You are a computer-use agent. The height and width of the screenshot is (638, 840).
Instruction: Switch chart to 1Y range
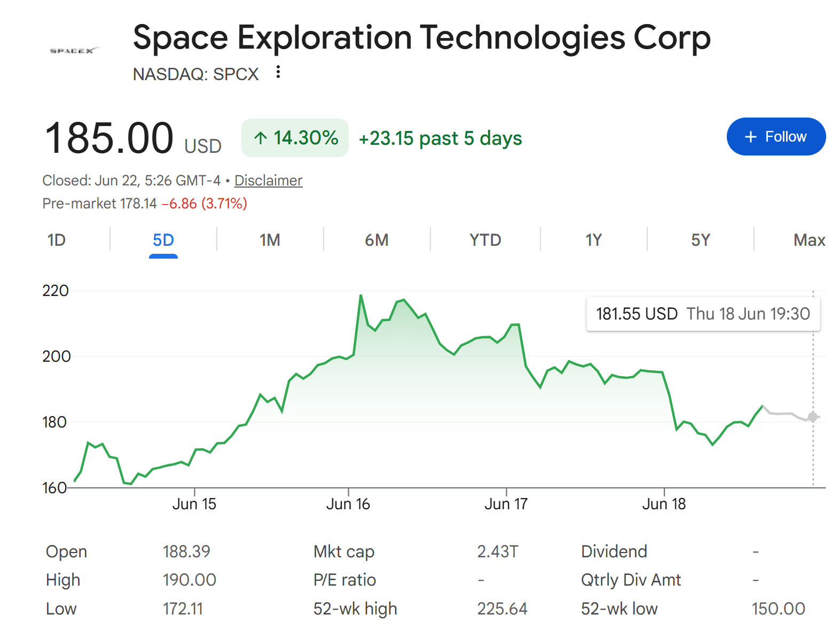point(593,240)
